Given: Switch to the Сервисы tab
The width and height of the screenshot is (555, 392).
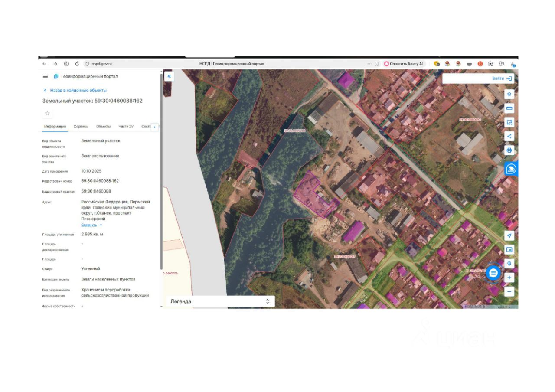Looking at the screenshot, I should pyautogui.click(x=81, y=127).
